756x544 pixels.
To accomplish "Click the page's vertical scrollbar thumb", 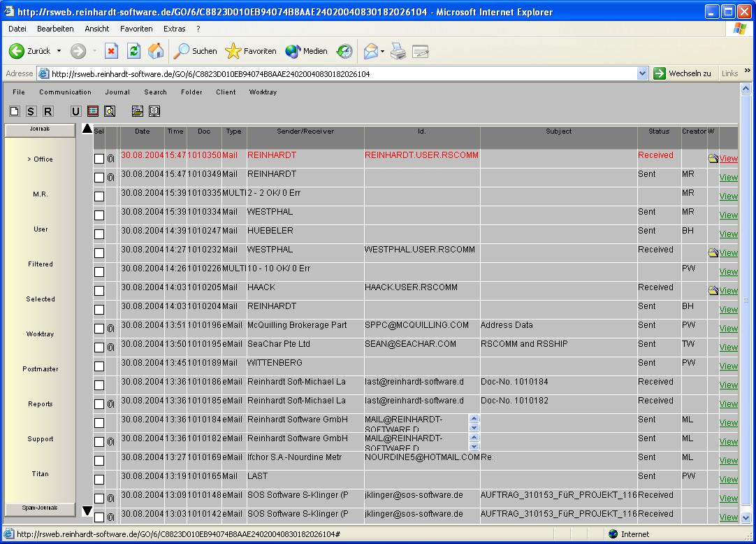I will click(746, 299).
